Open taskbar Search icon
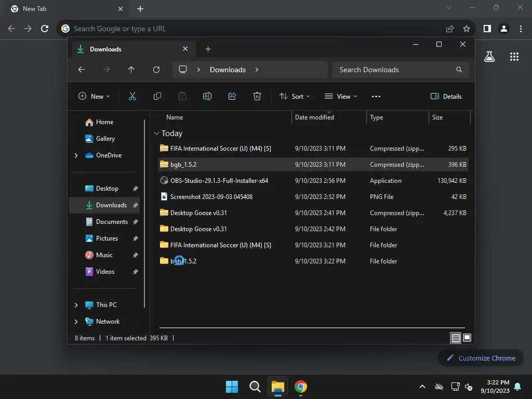The width and height of the screenshot is (532, 399). [255, 387]
